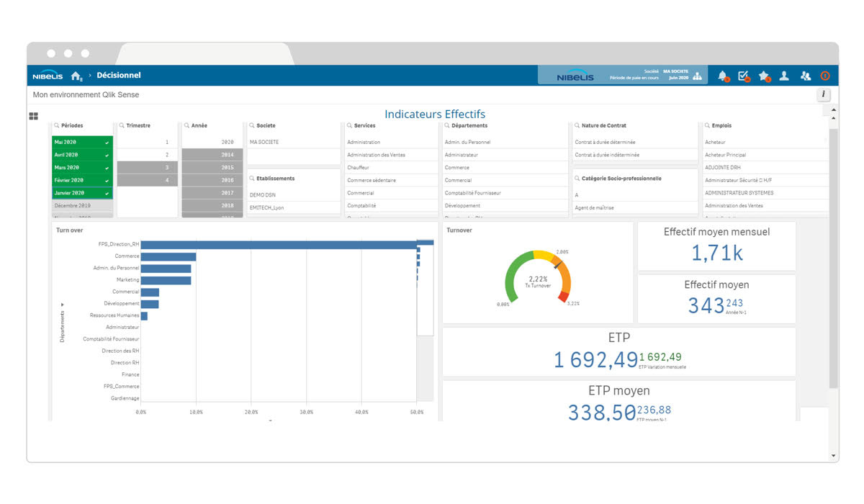Select EMITECH_Lyon in Etablissements
Viewport: 864px width, 504px height.
coord(293,207)
